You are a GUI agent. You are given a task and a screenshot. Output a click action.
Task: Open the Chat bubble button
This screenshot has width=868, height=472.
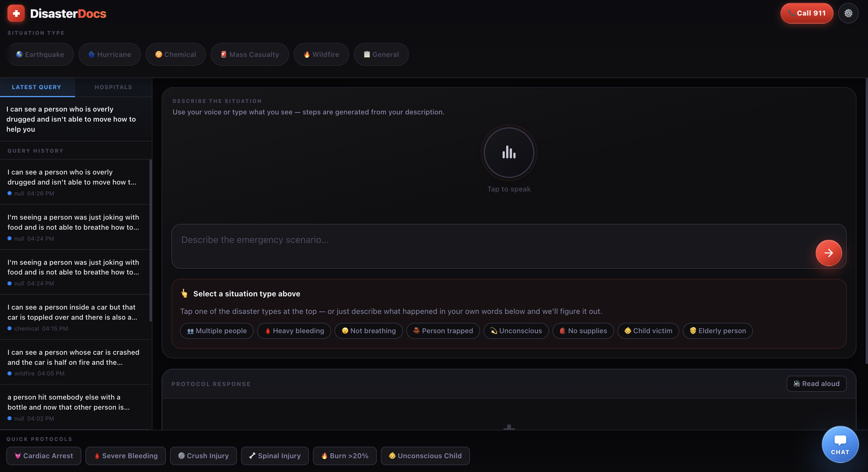coord(840,444)
